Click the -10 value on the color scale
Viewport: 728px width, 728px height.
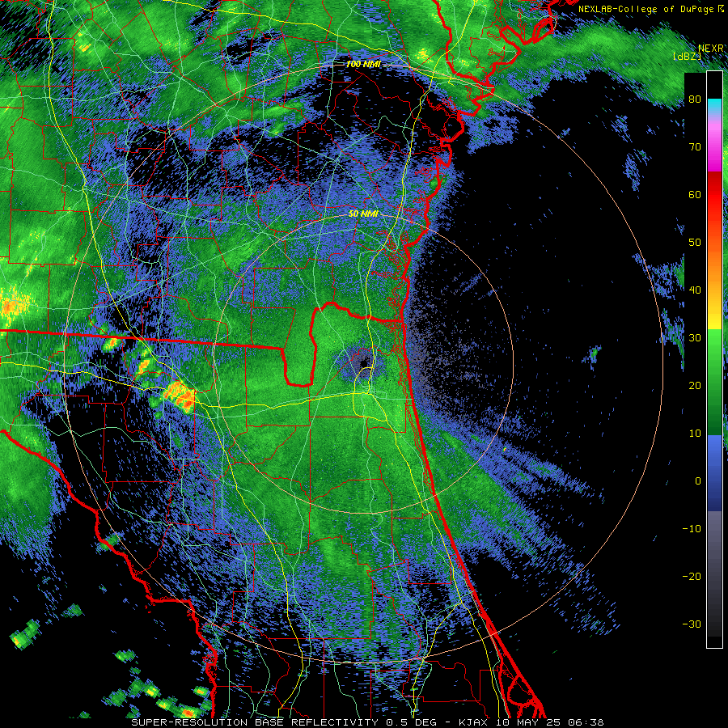coord(692,528)
